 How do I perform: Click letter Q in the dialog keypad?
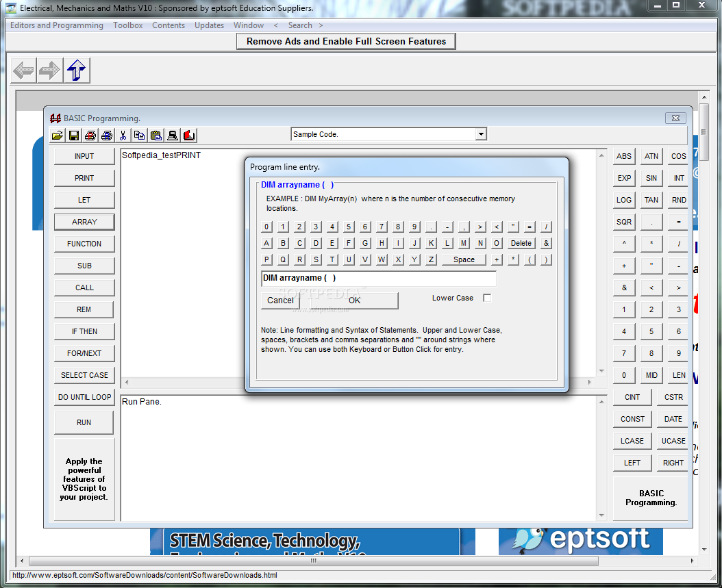pos(283,259)
